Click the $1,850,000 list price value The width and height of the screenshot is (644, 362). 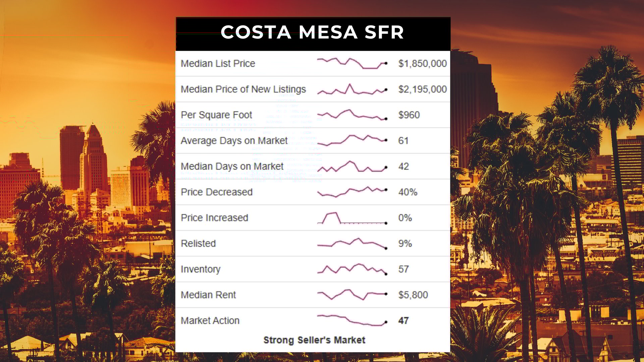coord(422,63)
